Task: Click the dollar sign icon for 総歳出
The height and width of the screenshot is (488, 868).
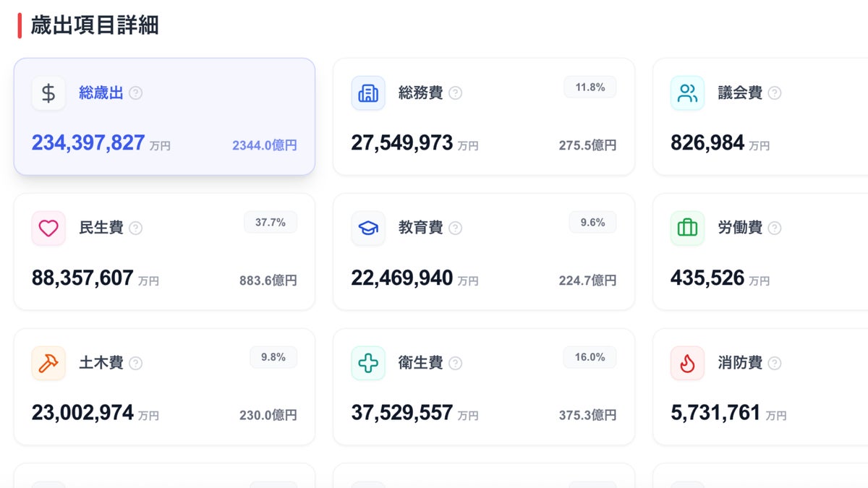Action: [48, 93]
